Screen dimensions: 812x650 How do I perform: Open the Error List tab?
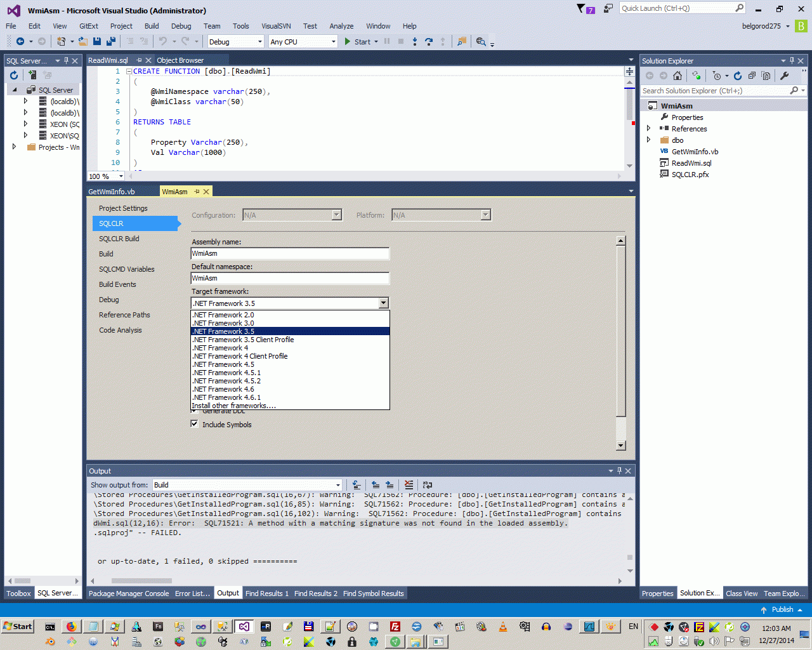coord(192,594)
